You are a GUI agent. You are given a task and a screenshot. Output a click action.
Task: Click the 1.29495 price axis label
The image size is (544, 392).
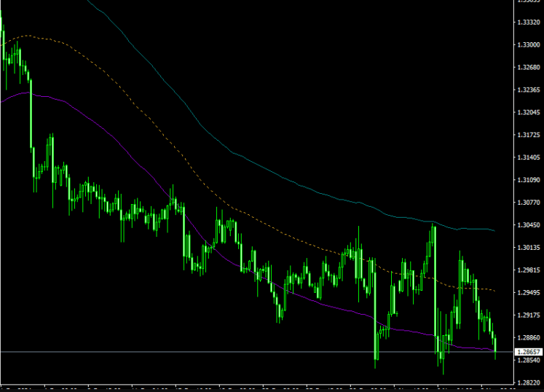[x=529, y=293]
